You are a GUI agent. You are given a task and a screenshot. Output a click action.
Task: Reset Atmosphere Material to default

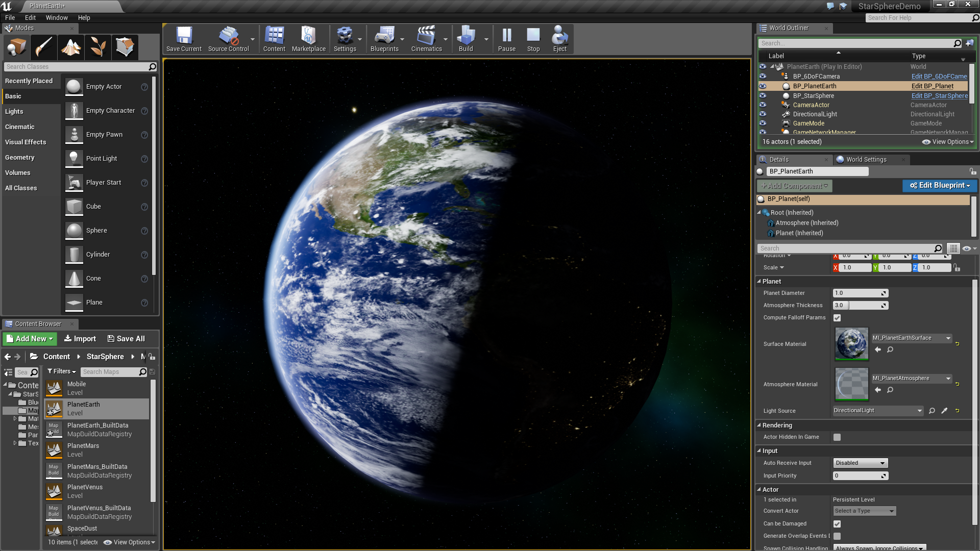coord(957,384)
